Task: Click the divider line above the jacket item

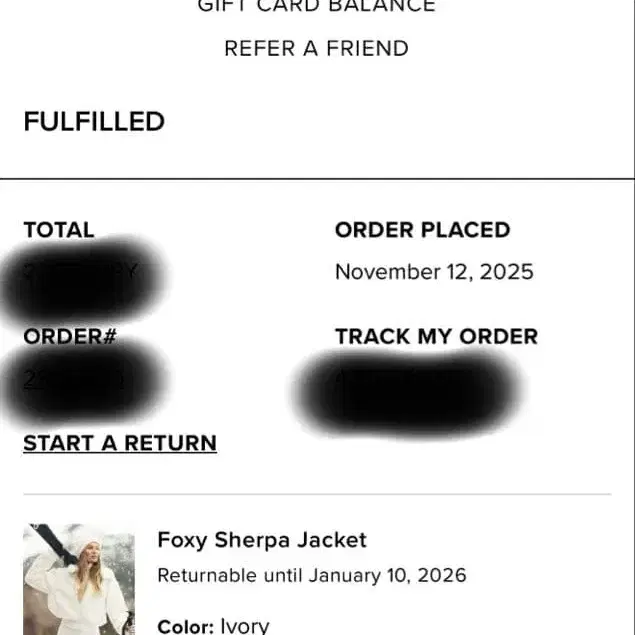Action: pyautogui.click(x=316, y=494)
